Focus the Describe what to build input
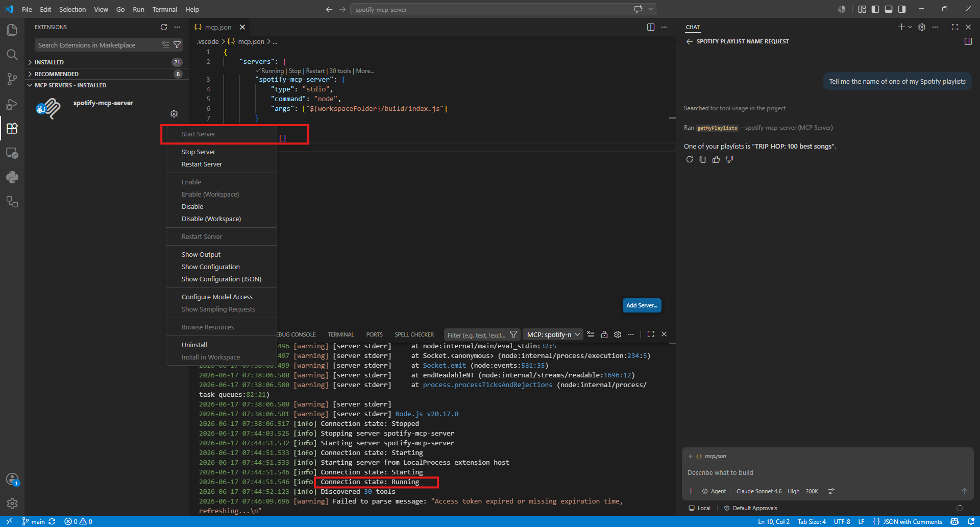 coord(827,473)
